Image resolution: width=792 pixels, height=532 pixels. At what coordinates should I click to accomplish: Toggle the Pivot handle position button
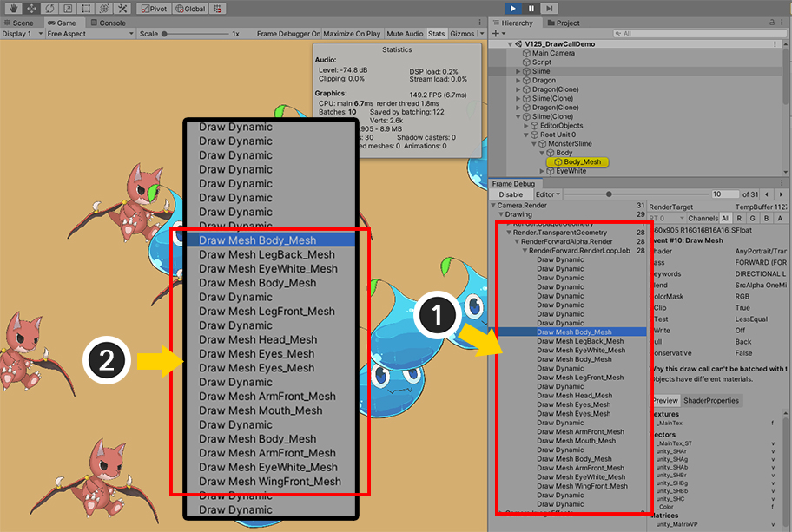pos(154,8)
